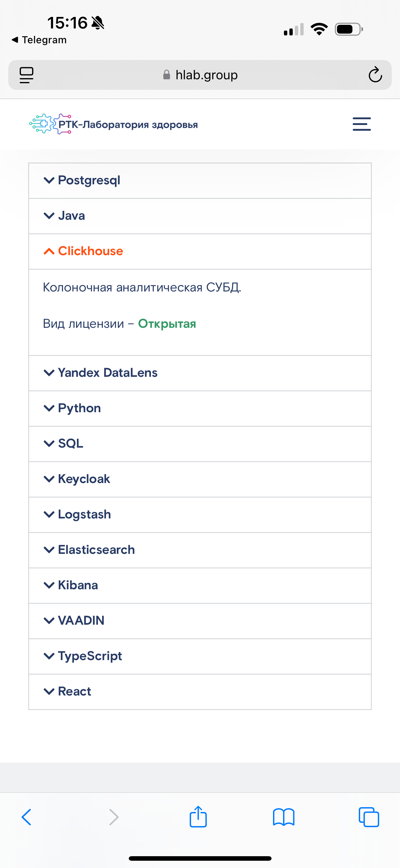Image resolution: width=400 pixels, height=868 pixels.
Task: Expand the Java accordion item
Action: click(200, 216)
